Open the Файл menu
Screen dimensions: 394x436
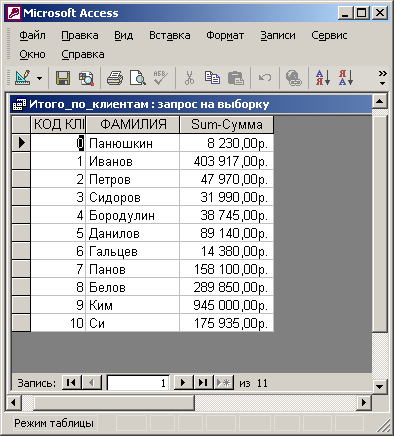(x=32, y=35)
